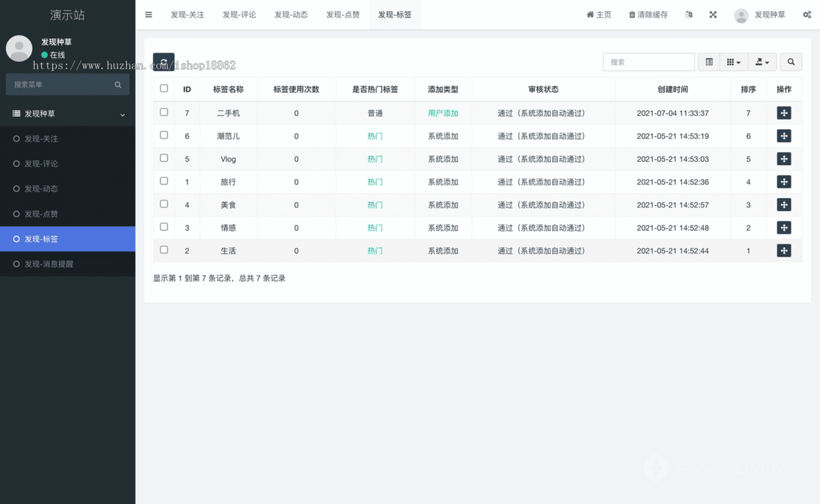Open the 发现-动态 tab
820x504 pixels.
(x=291, y=14)
